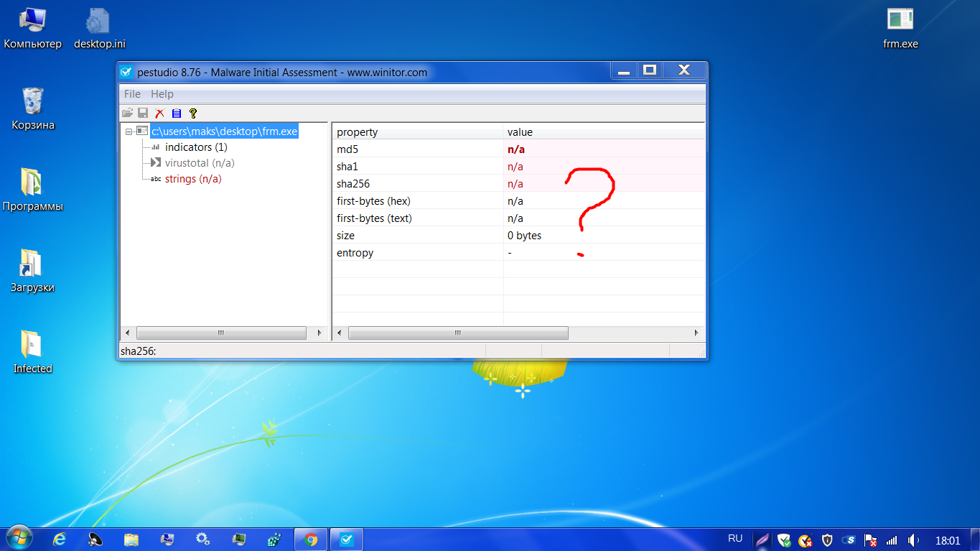The image size is (980, 551).
Task: Open the Action Center flag tray icon
Action: pos(871,540)
